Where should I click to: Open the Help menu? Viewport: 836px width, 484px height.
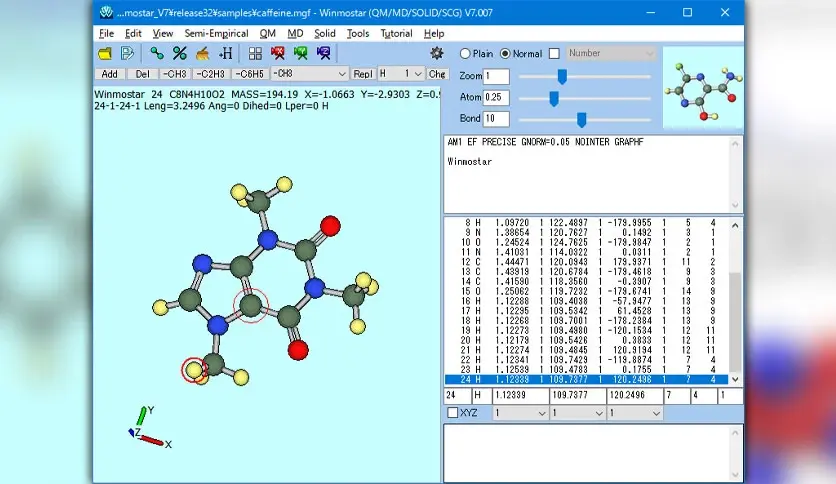pyautogui.click(x=434, y=34)
